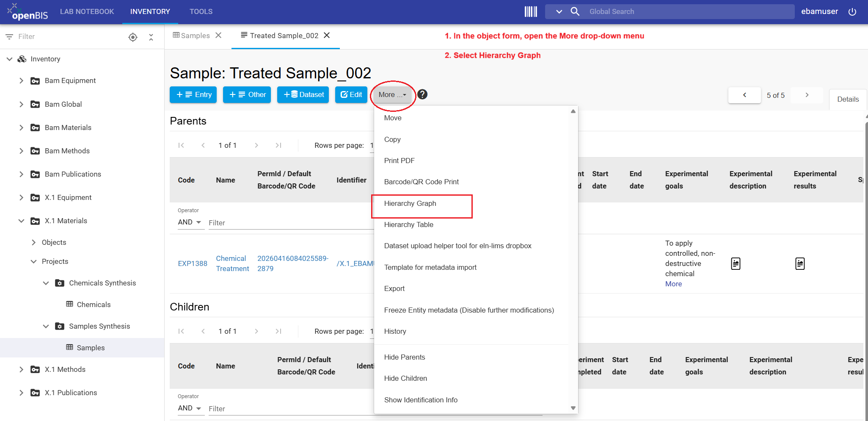The image size is (868, 421).
Task: Click collapse-all icon in sidebar filter row
Action: (151, 37)
